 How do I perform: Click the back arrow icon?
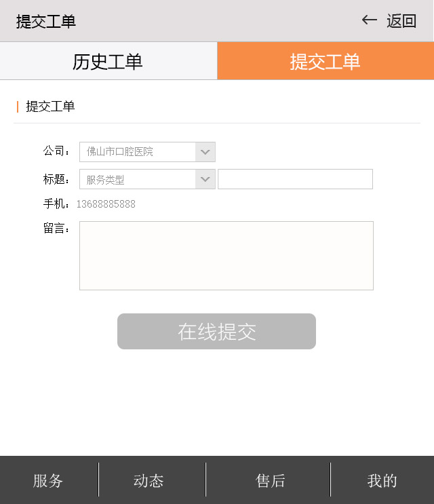pyautogui.click(x=370, y=20)
